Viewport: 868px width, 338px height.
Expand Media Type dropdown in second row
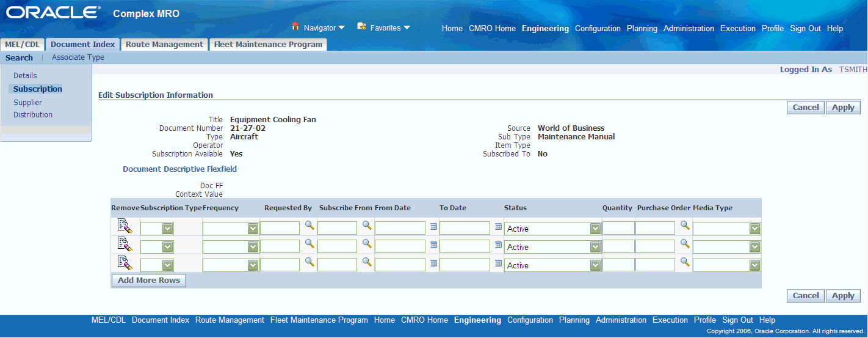click(x=727, y=247)
